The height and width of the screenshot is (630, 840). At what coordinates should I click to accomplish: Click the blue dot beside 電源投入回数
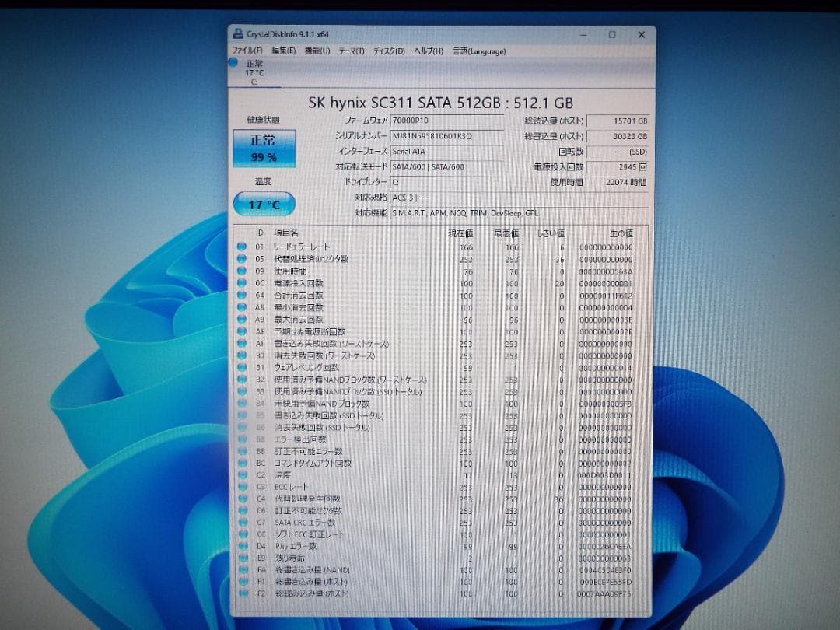point(241,283)
